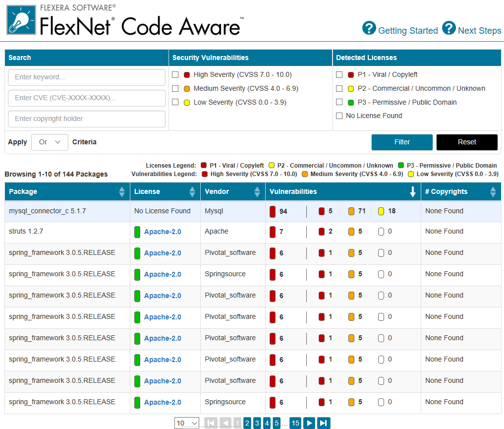Screen dimensions: 504x429
Task: Jump to last page in pagination
Action: tap(324, 423)
